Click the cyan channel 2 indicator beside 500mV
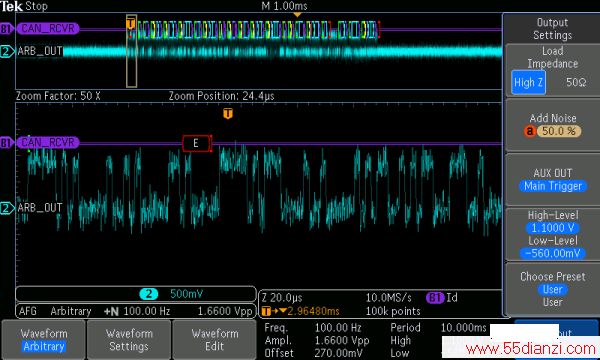The width and height of the screenshot is (600, 360). [148, 294]
